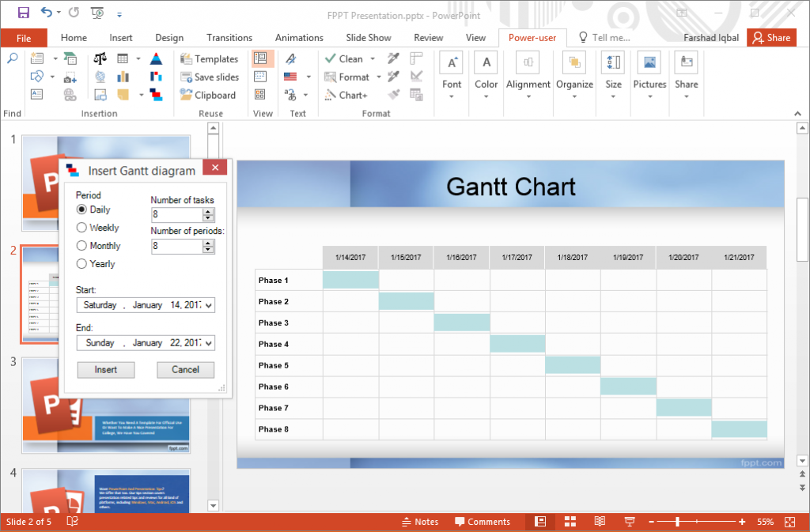Open the Design ribbon tab
810x532 pixels.
tap(168, 37)
